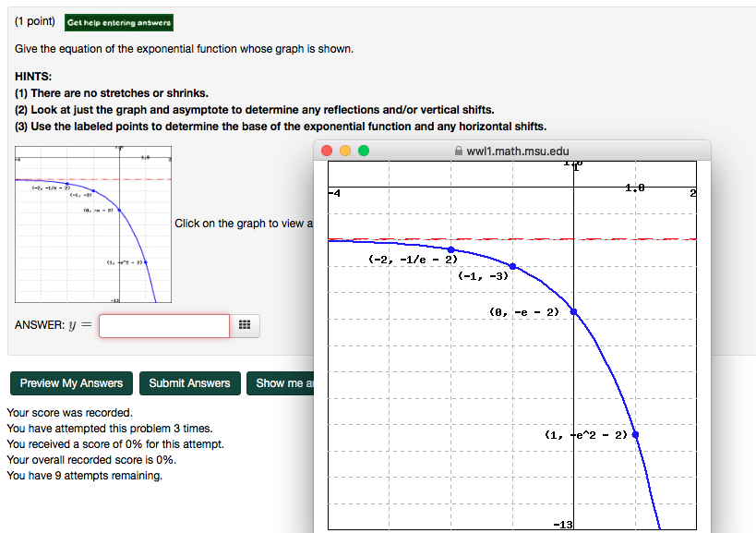The image size is (756, 533).
Task: Select the point labeled (-2, -1/e - 2)
Action: [x=451, y=248]
